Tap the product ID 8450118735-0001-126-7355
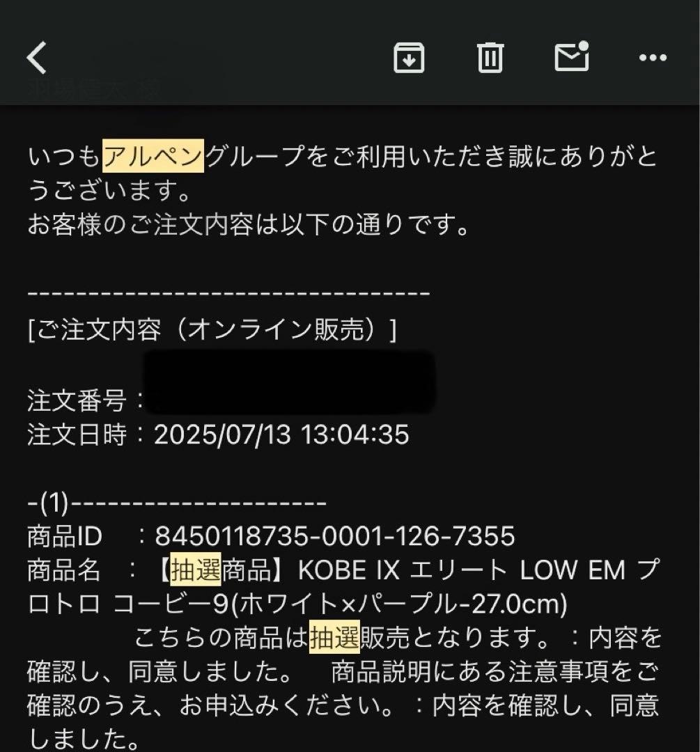700x752 pixels. click(335, 536)
